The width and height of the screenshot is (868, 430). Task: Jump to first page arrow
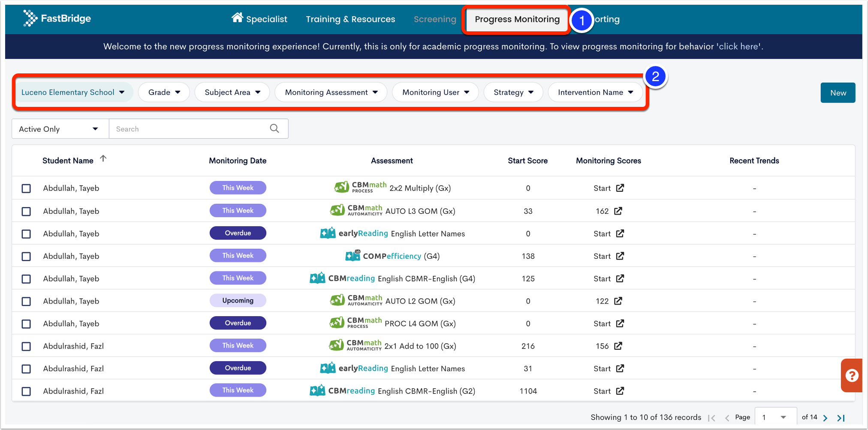coord(712,418)
